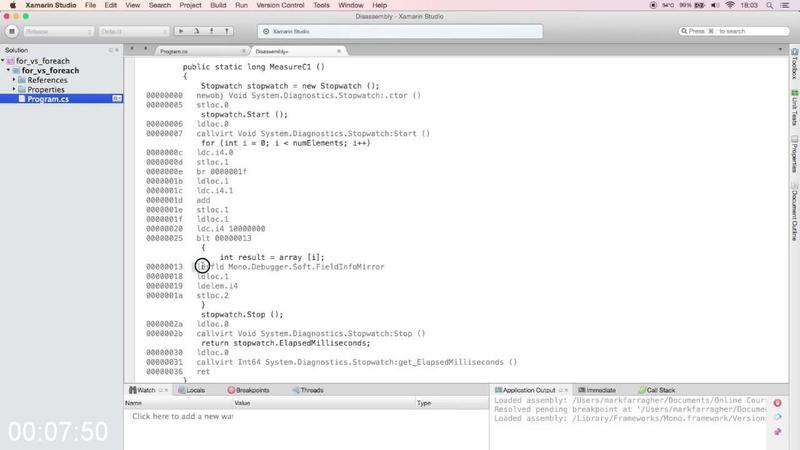Open the Default target dropdown
The height and width of the screenshot is (450, 800).
[134, 32]
